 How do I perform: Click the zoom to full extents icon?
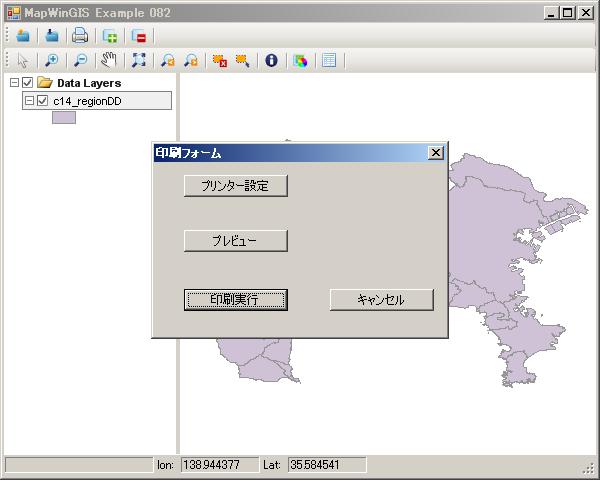point(138,60)
